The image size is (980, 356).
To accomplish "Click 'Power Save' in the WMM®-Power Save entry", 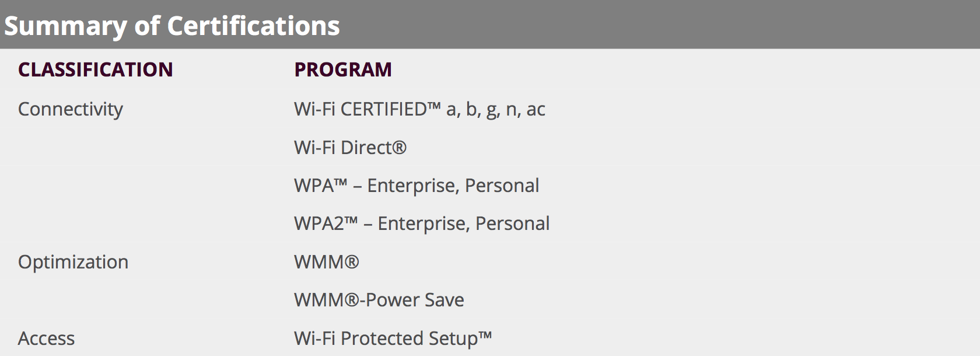I will (415, 300).
